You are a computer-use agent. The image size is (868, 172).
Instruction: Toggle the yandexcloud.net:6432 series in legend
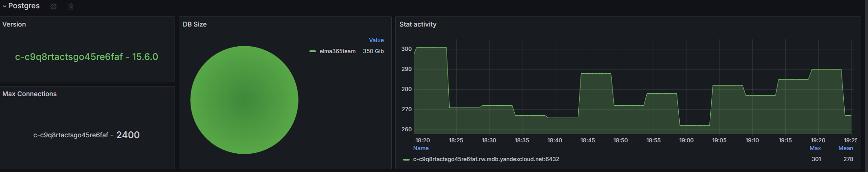(486, 159)
